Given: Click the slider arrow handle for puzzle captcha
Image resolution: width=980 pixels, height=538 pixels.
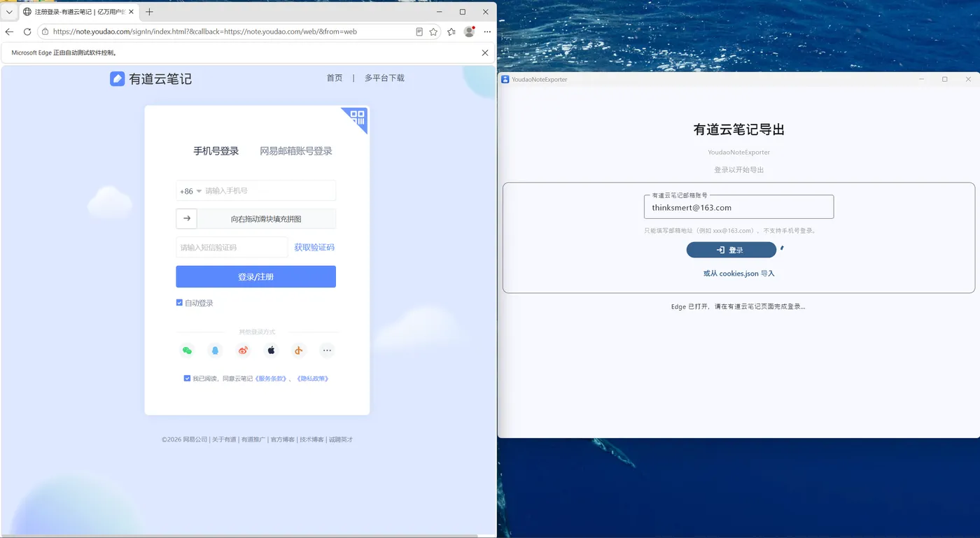Looking at the screenshot, I should tap(186, 219).
